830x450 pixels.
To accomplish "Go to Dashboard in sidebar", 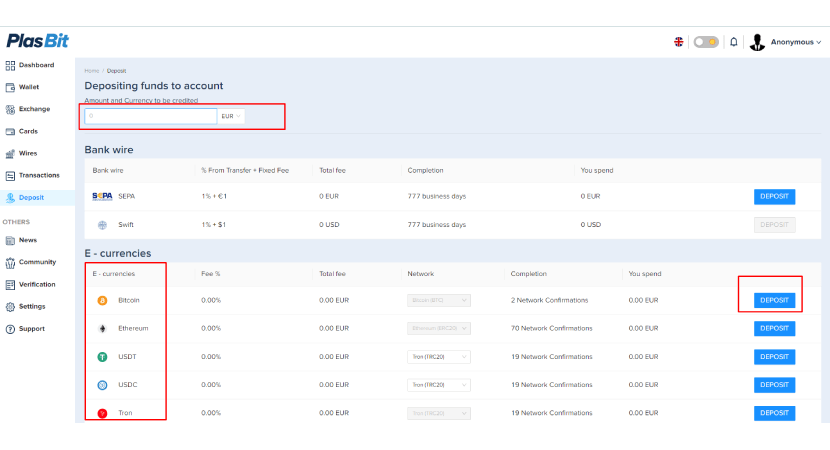I will click(37, 65).
